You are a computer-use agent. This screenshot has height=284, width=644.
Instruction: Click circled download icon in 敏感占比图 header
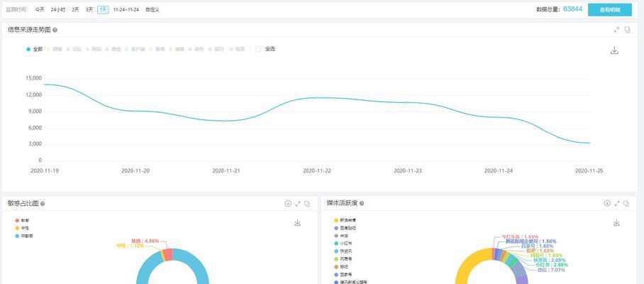288,204
